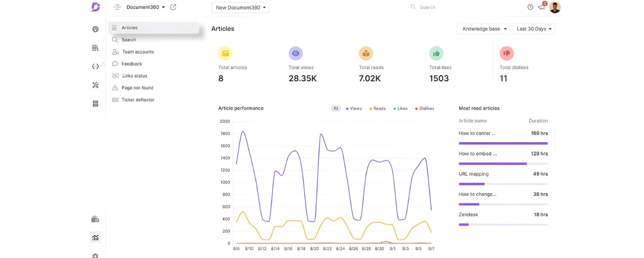Click the globe localization icon in left rail
Image resolution: width=644 pixels, height=258 pixels.
click(95, 28)
